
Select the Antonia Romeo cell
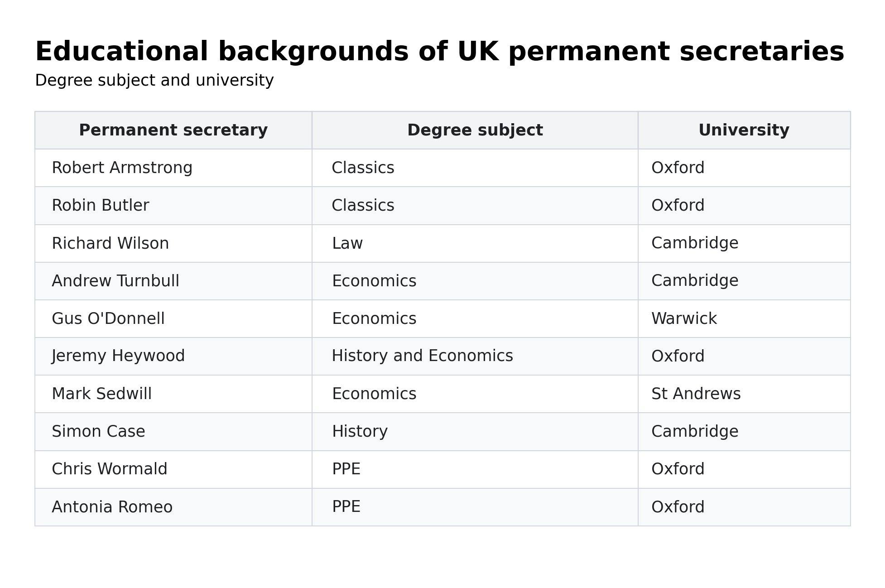coord(173,507)
